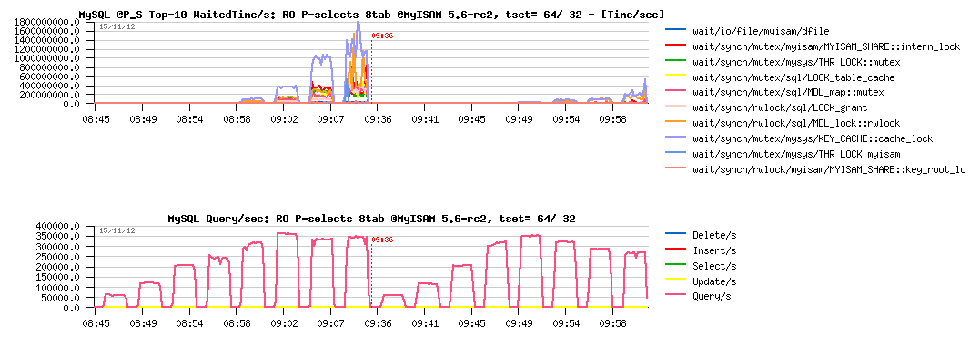Click the 50000.0 y-axis value on Query/sec chart
This screenshot has height=337, width=980.
[61, 298]
